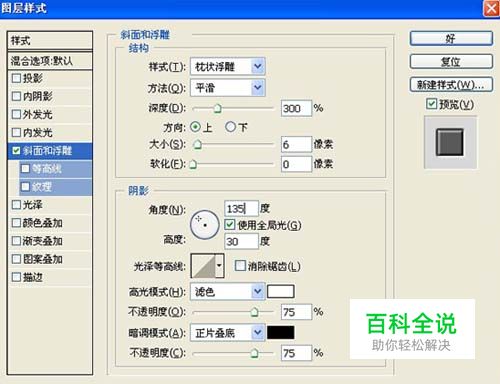500x384 pixels.
Task: Expand the gloss contour picker arrow
Action: point(219,266)
